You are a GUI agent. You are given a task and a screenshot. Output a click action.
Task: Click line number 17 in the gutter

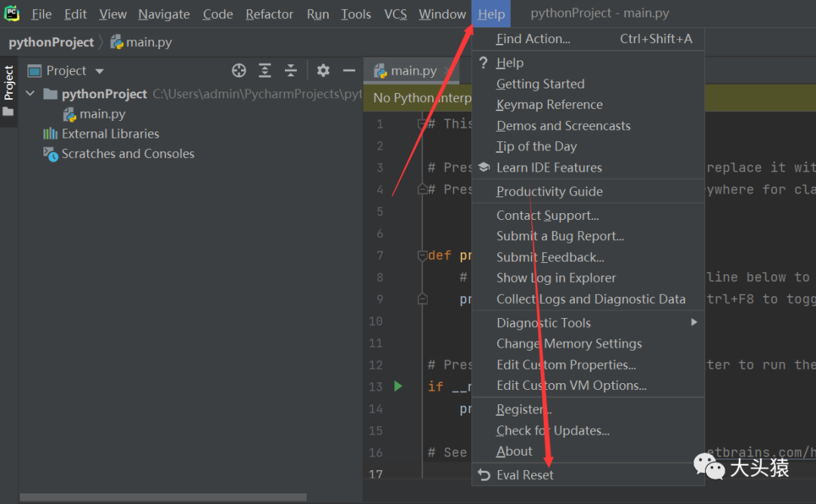(x=376, y=475)
